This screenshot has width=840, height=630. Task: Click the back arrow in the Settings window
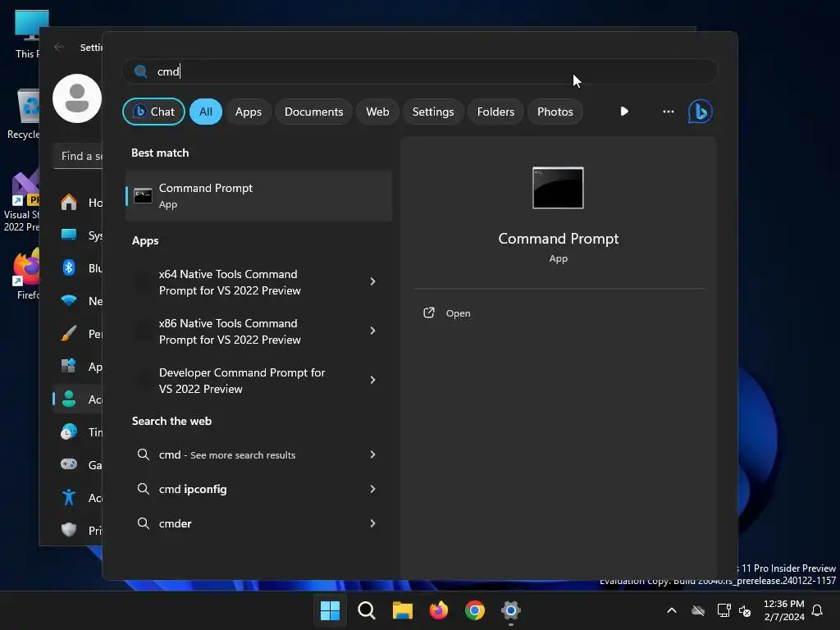pos(59,47)
